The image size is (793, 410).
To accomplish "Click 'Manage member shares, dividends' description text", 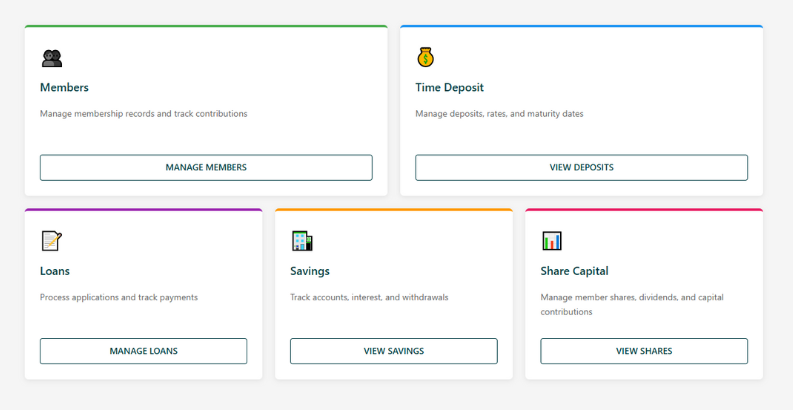I will coord(632,304).
